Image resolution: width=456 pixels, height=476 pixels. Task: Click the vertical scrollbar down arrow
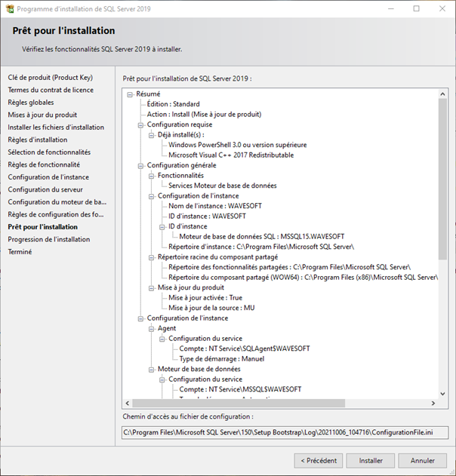pos(442,394)
